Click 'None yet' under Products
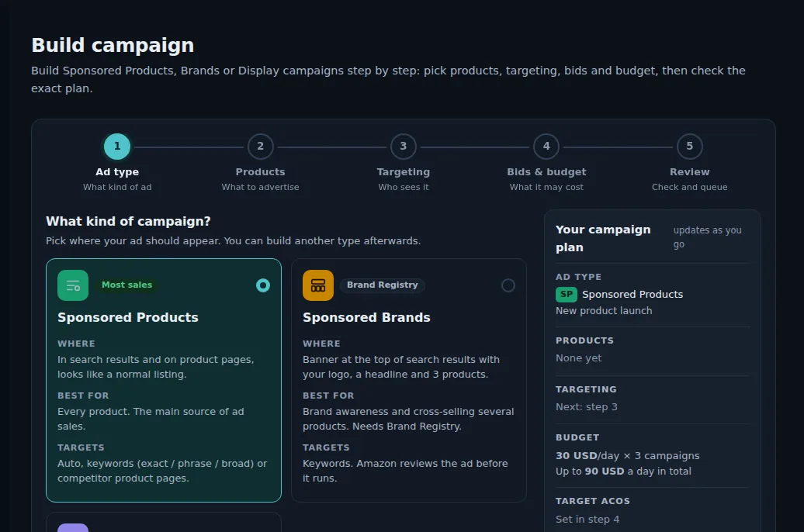The height and width of the screenshot is (532, 804). (578, 358)
